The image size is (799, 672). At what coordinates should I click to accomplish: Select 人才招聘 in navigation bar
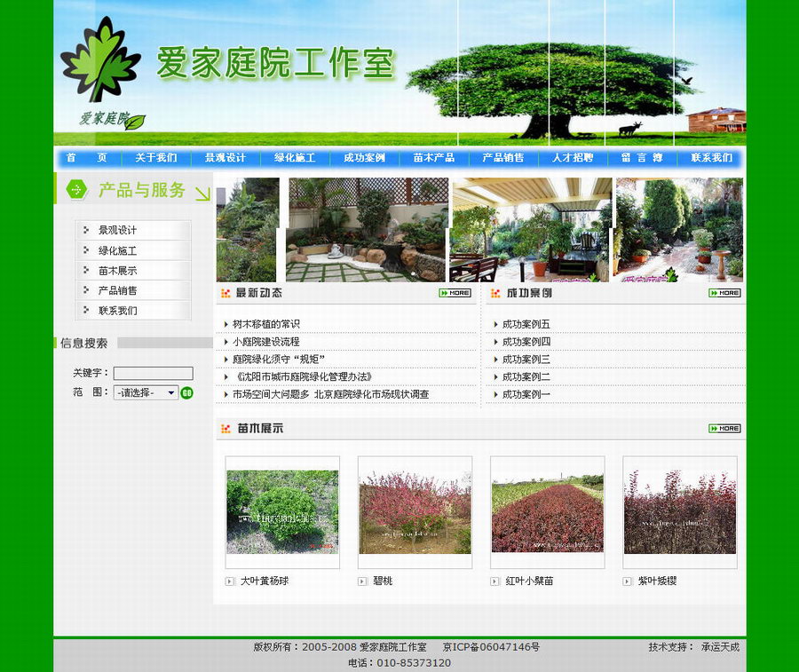(x=573, y=158)
